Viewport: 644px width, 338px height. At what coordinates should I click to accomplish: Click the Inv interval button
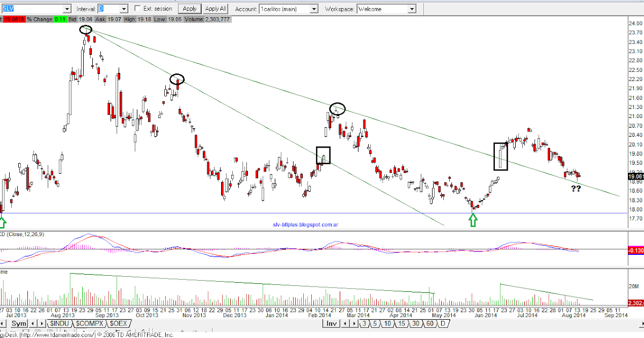(332, 324)
